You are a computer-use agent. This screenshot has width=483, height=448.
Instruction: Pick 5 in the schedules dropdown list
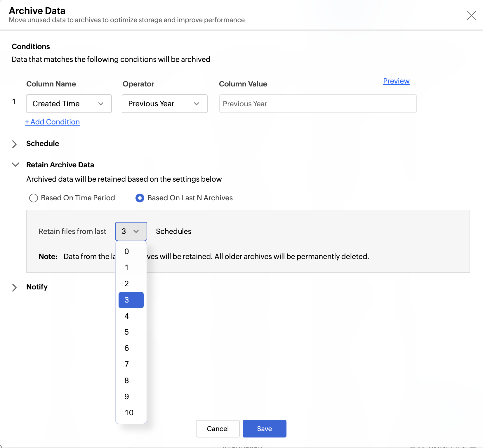click(127, 332)
